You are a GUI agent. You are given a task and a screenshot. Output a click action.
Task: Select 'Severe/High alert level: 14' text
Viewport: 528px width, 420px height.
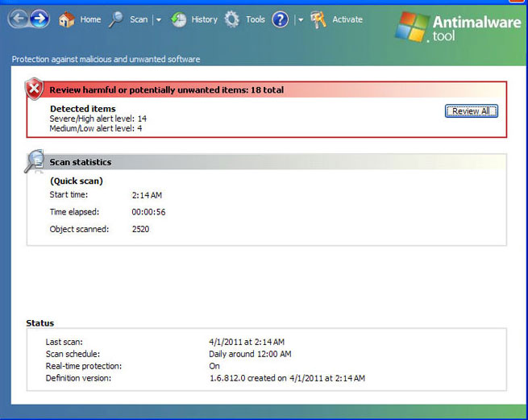[x=98, y=119]
